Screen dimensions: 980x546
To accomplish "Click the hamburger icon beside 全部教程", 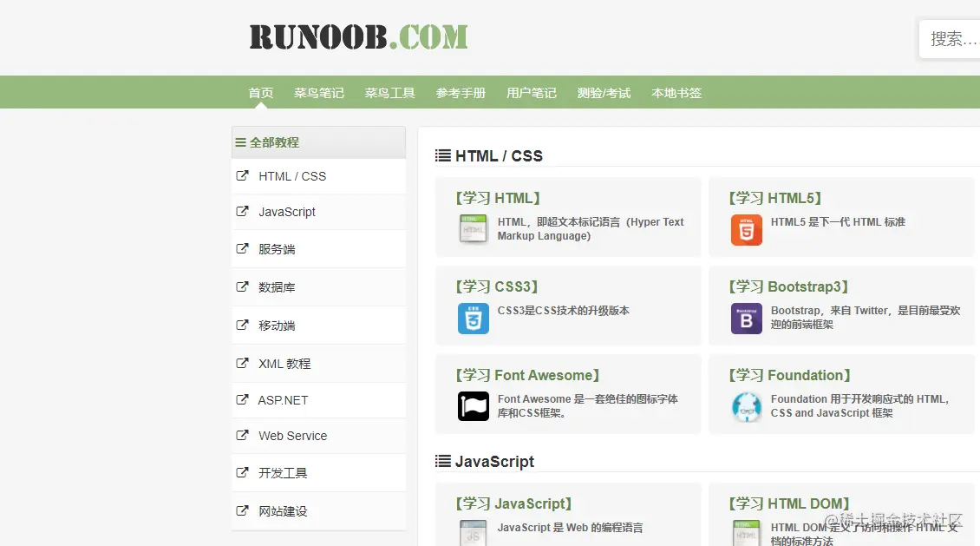I will click(240, 142).
